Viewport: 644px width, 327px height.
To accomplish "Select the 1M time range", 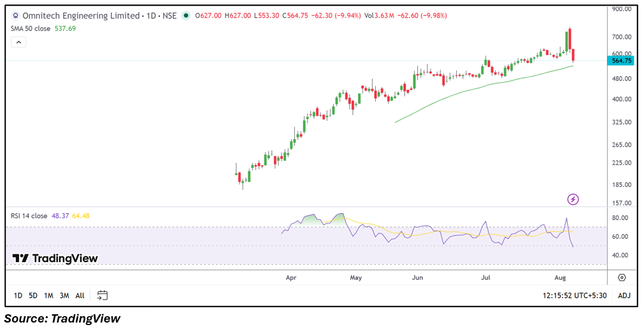I will pos(48,295).
